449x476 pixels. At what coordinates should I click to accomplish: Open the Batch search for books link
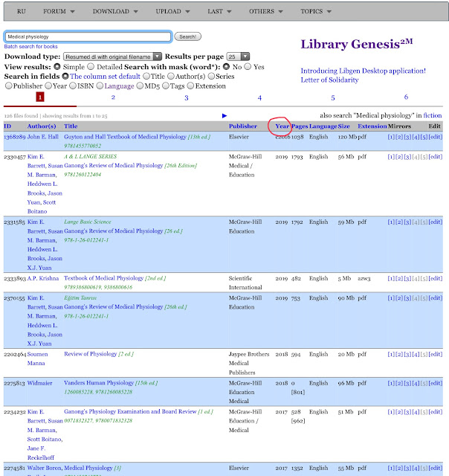(x=30, y=46)
